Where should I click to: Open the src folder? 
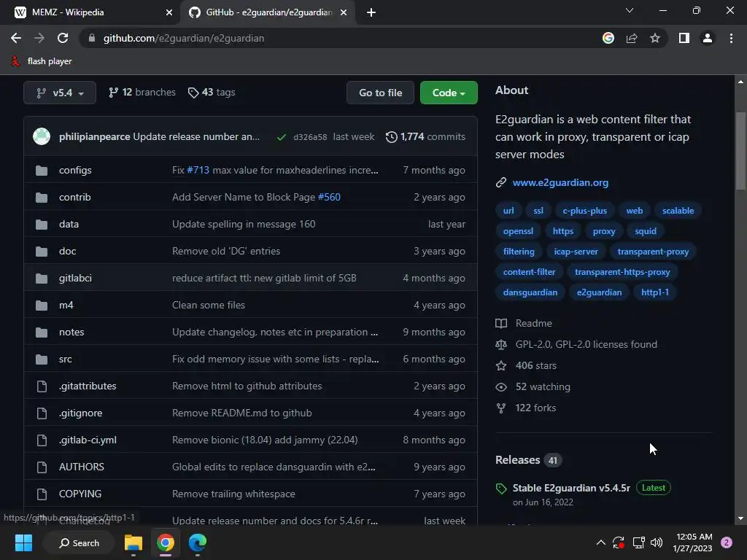pos(65,359)
